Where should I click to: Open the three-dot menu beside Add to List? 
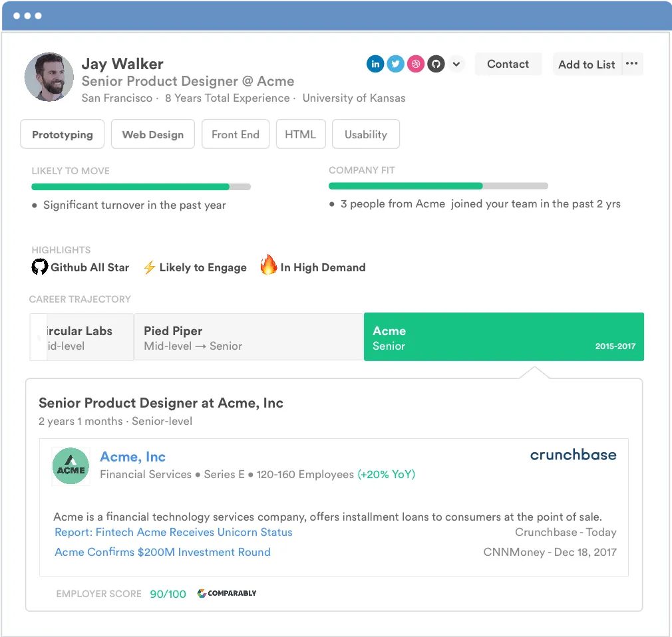pyautogui.click(x=631, y=64)
